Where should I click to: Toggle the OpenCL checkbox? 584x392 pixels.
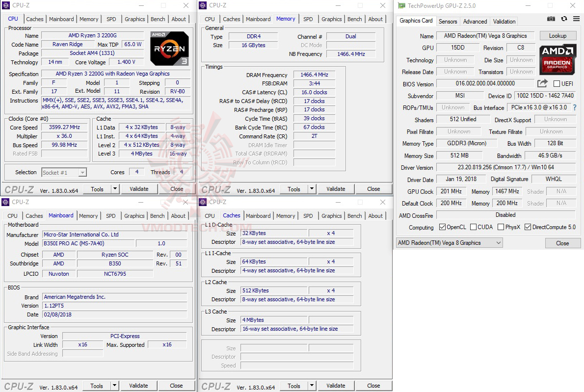(443, 227)
